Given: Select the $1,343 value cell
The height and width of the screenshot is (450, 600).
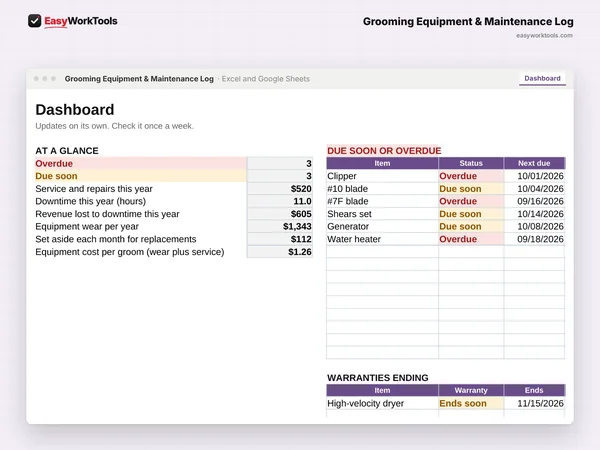Looking at the screenshot, I should 280,227.
